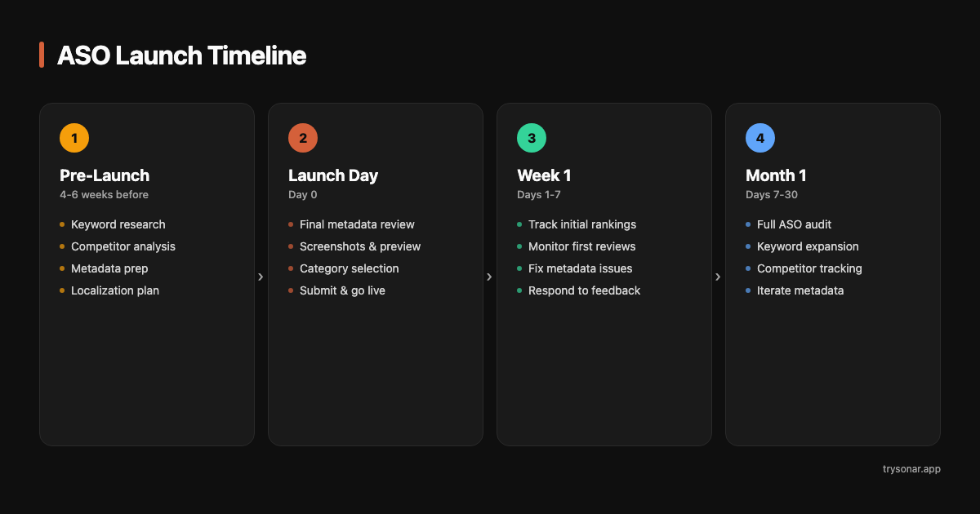Image resolution: width=980 pixels, height=514 pixels.
Task: Click the orange number 1 badge
Action: coord(74,137)
